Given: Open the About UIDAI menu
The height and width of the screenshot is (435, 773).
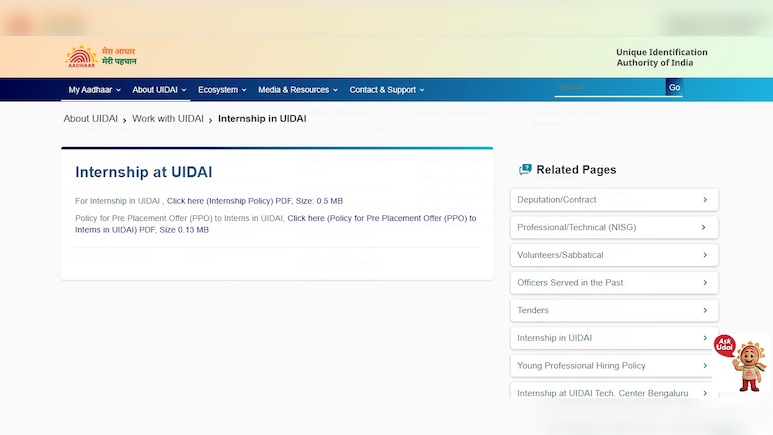Looking at the screenshot, I should (159, 90).
